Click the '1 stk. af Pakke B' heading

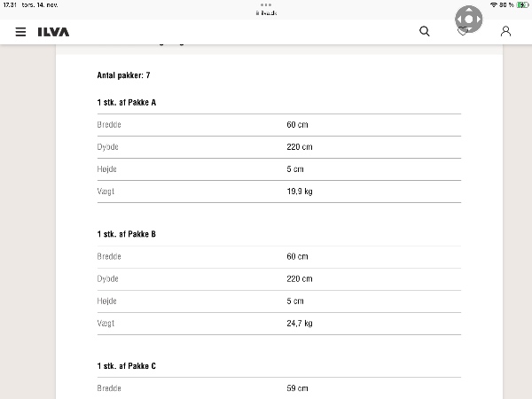tap(127, 234)
